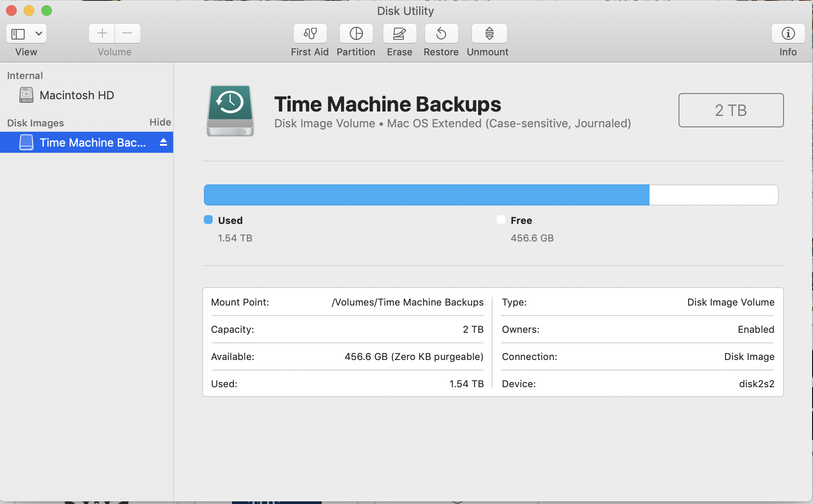Screen dimensions: 813x504
Task: Unmount the selected volume
Action: (489, 33)
